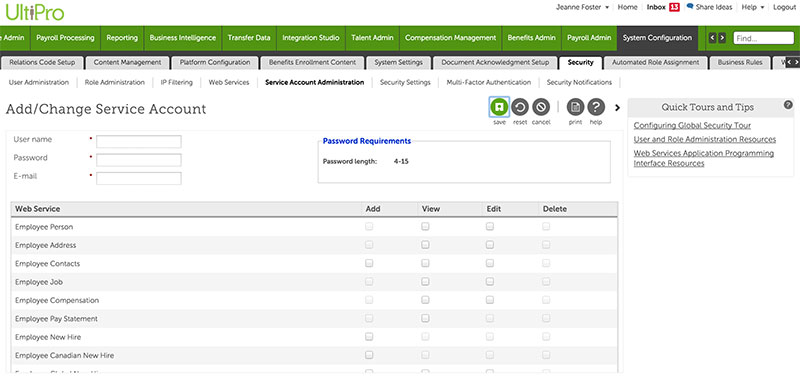Open the Payroll Processing menu

pos(65,38)
